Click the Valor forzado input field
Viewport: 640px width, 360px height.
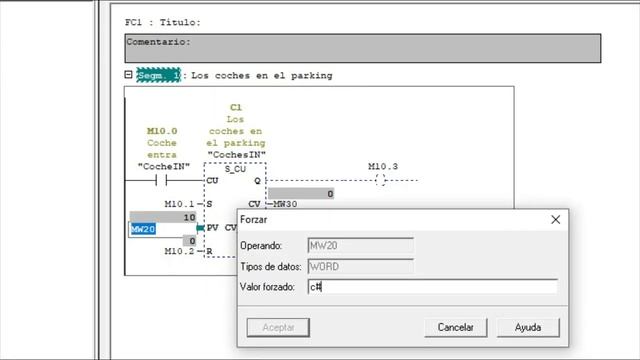click(432, 287)
